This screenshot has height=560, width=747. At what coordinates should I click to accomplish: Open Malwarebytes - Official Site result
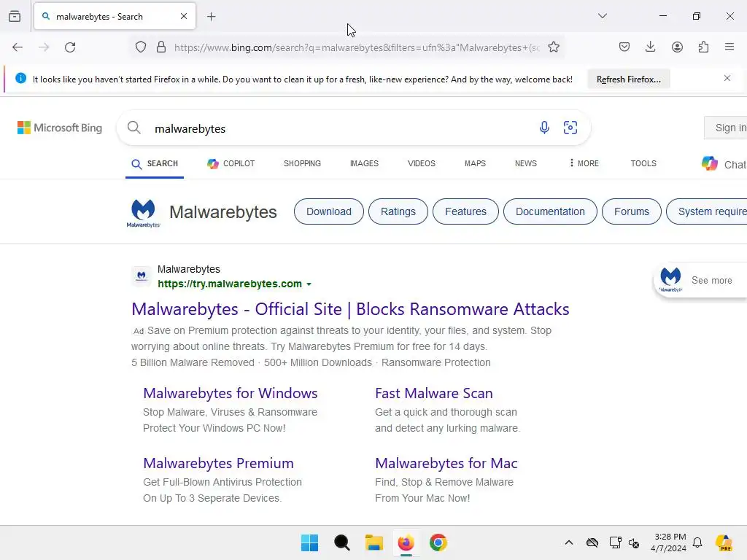pyautogui.click(x=350, y=309)
